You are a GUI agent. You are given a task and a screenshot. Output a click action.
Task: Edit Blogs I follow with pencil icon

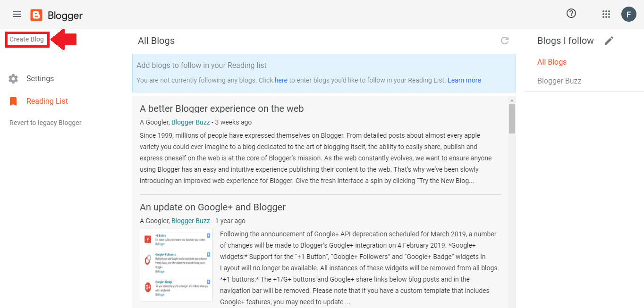click(x=609, y=41)
